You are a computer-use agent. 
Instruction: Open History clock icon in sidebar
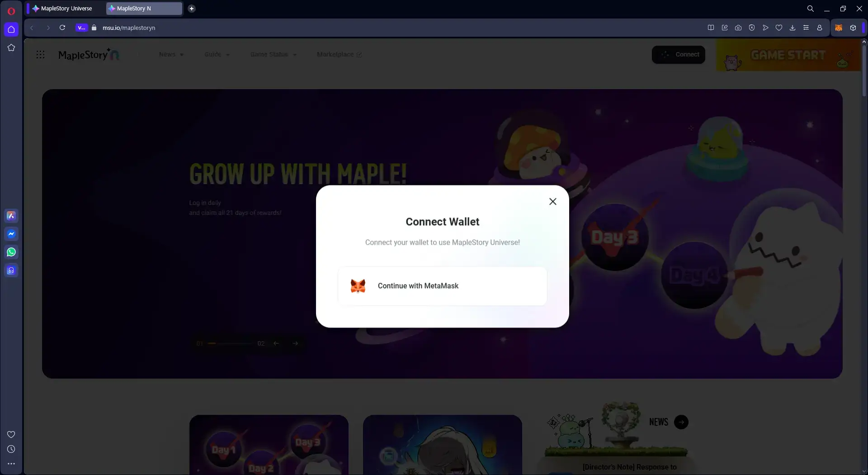click(11, 449)
